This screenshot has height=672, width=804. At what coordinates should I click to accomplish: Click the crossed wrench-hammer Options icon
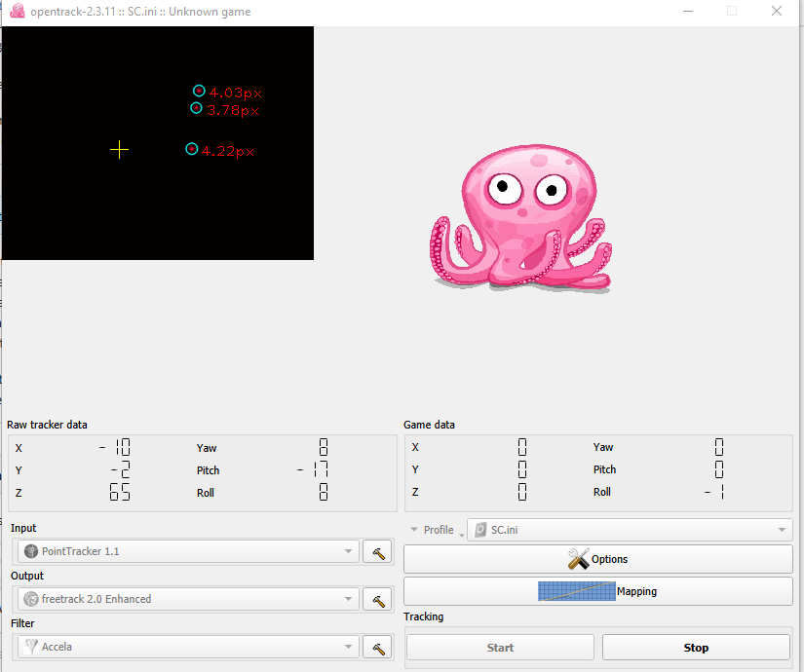point(579,559)
